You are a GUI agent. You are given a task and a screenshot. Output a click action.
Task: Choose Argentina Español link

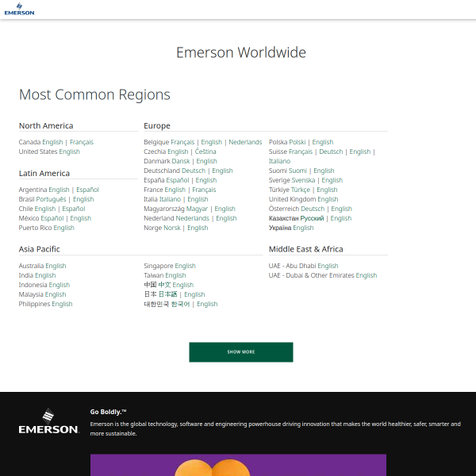click(x=87, y=190)
